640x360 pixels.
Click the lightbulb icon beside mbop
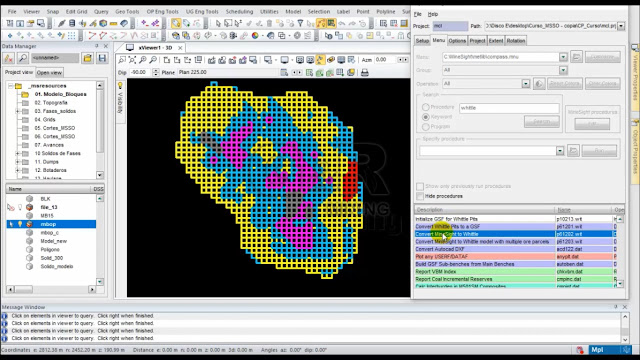(20, 224)
